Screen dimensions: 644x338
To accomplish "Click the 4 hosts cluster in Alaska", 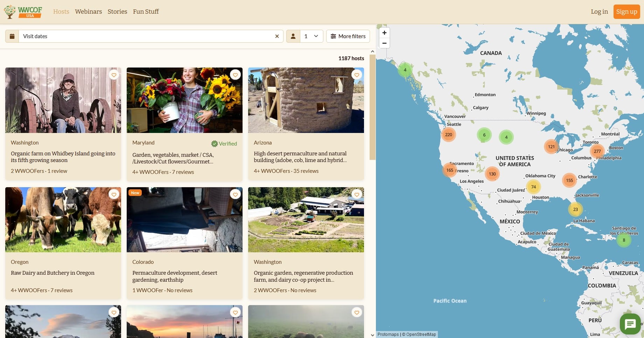I will click(x=405, y=70).
